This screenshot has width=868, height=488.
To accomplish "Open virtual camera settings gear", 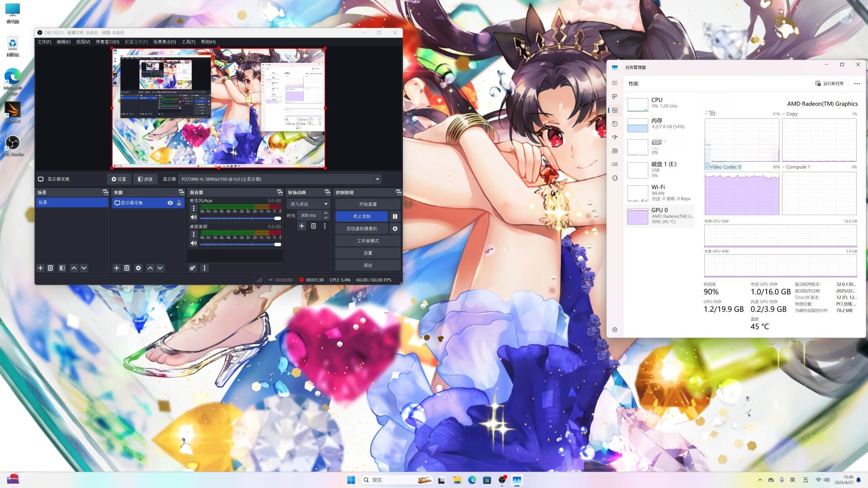I will [x=395, y=229].
